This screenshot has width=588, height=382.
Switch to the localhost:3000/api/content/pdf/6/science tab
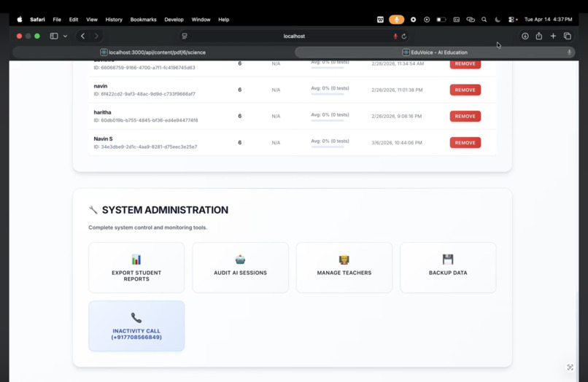tap(153, 52)
